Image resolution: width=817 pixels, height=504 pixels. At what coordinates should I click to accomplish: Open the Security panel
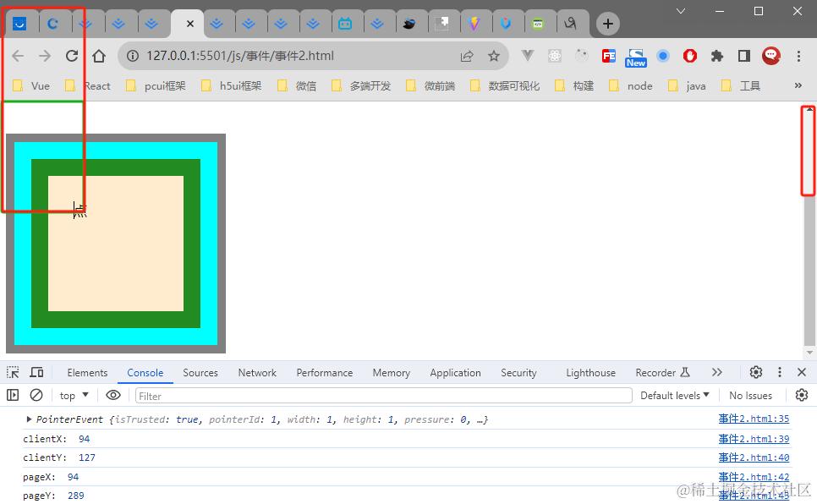518,373
